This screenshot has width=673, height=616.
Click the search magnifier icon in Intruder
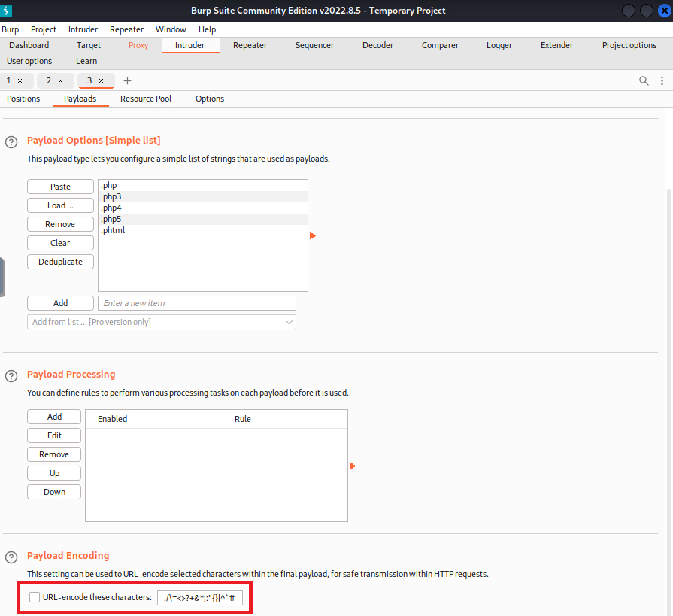click(644, 80)
